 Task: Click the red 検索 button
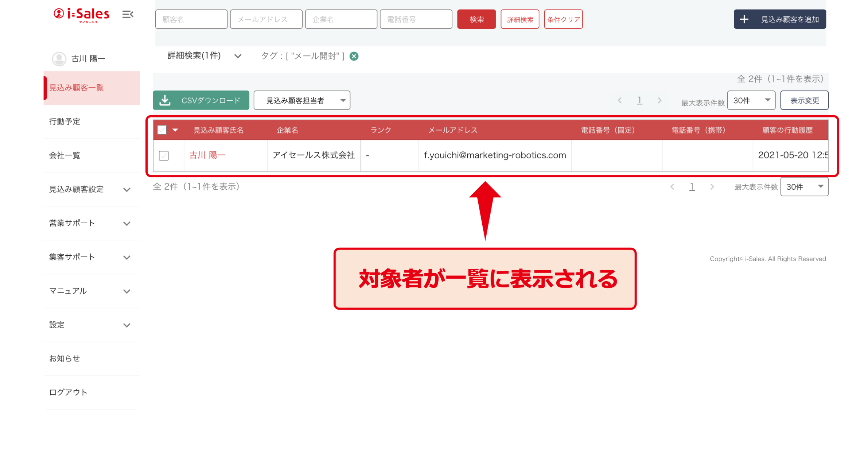pyautogui.click(x=476, y=19)
